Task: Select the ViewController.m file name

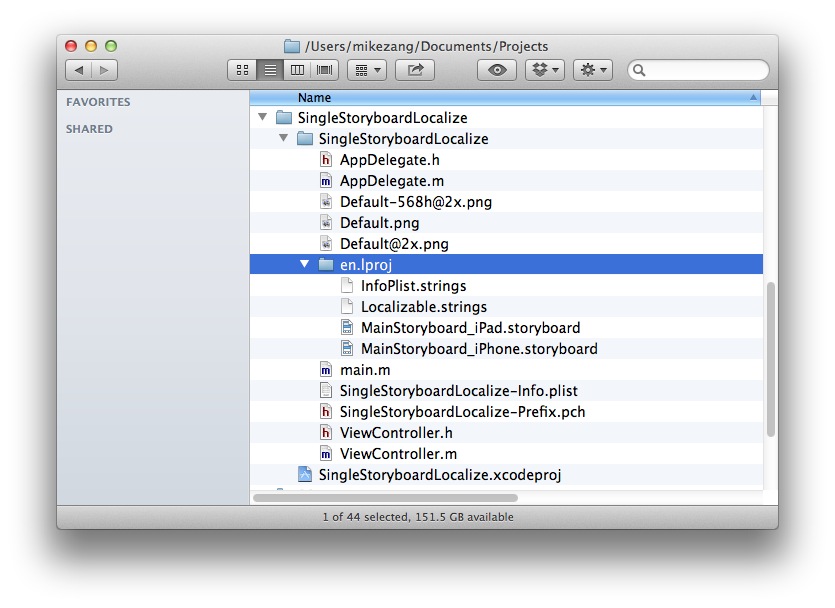Action: pyautogui.click(x=398, y=454)
